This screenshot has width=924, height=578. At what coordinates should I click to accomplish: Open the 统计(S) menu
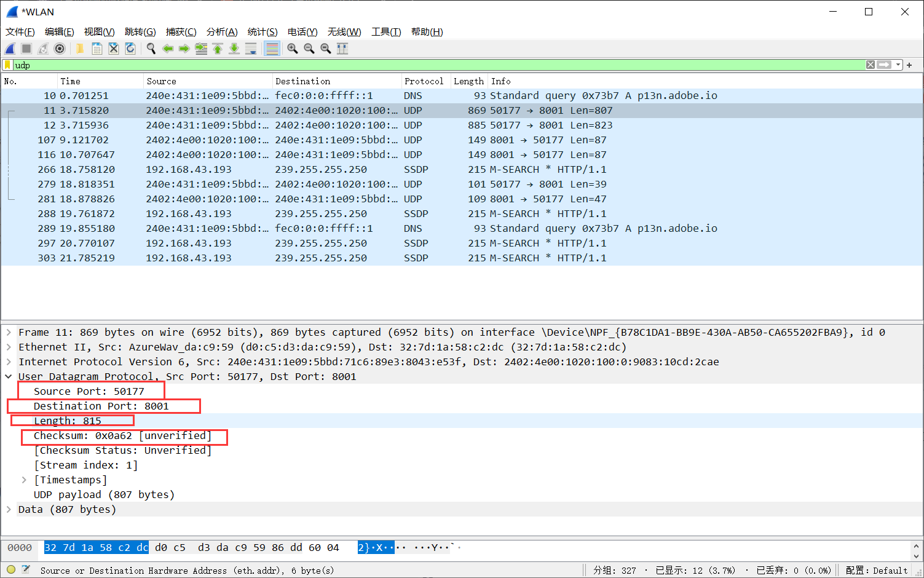point(263,31)
